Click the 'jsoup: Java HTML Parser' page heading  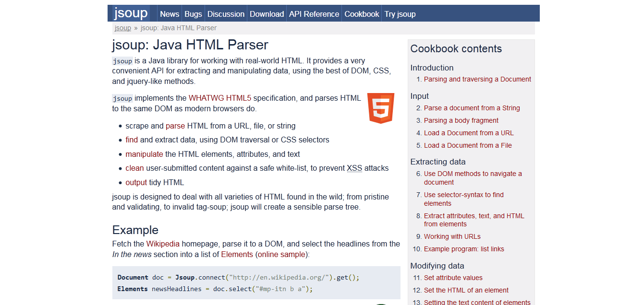tap(190, 45)
